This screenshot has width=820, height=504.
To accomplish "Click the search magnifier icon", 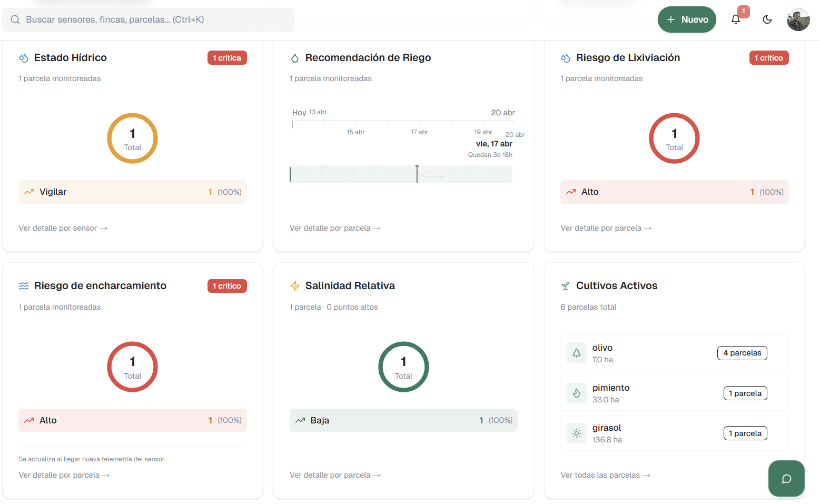I will 15,19.
